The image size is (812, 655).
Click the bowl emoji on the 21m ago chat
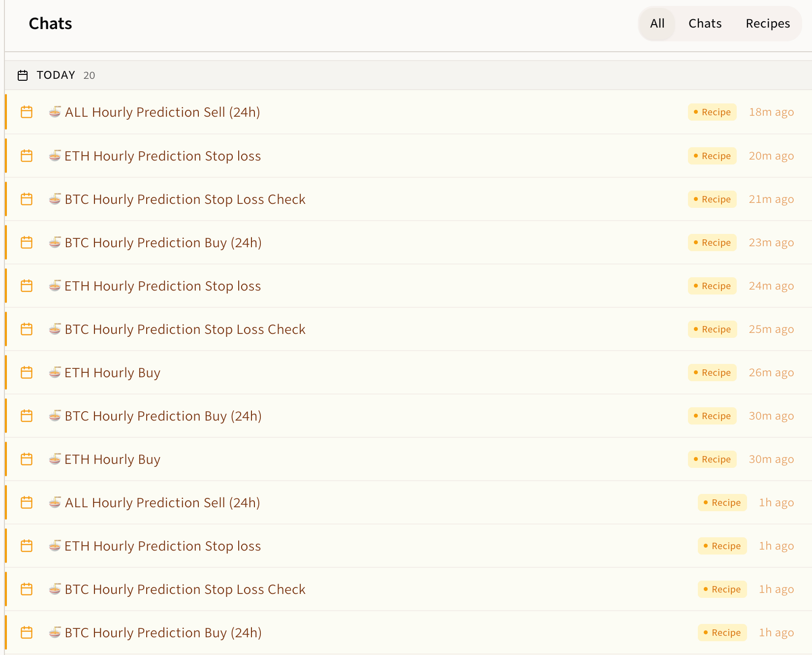point(55,199)
